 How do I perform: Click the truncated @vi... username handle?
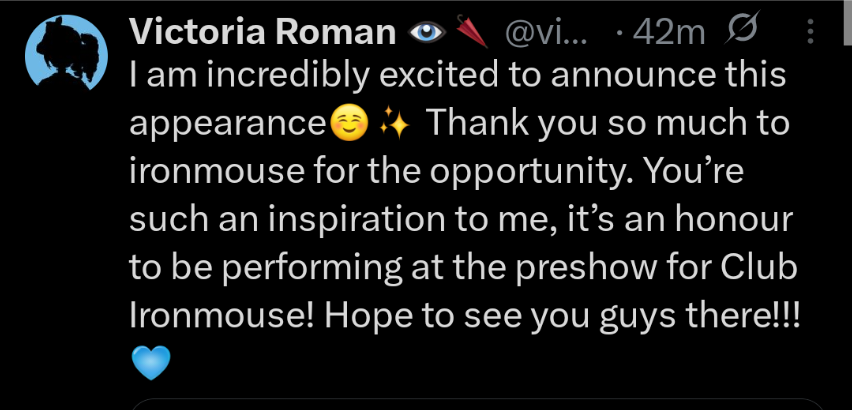pos(546,34)
